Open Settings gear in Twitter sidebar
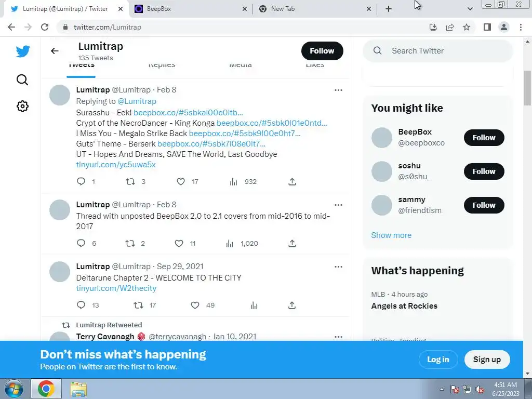532x399 pixels. pyautogui.click(x=22, y=106)
